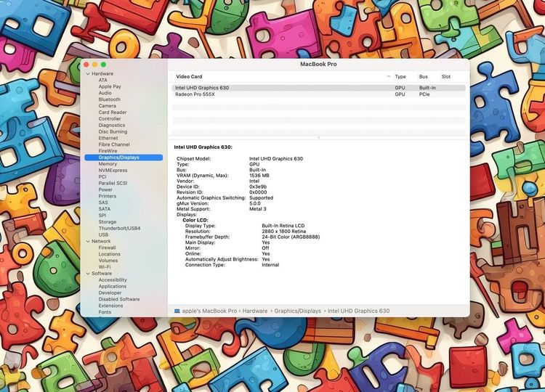Click the Device ID value 0x3e9b
Screen dimensions: 545x392
258,187
